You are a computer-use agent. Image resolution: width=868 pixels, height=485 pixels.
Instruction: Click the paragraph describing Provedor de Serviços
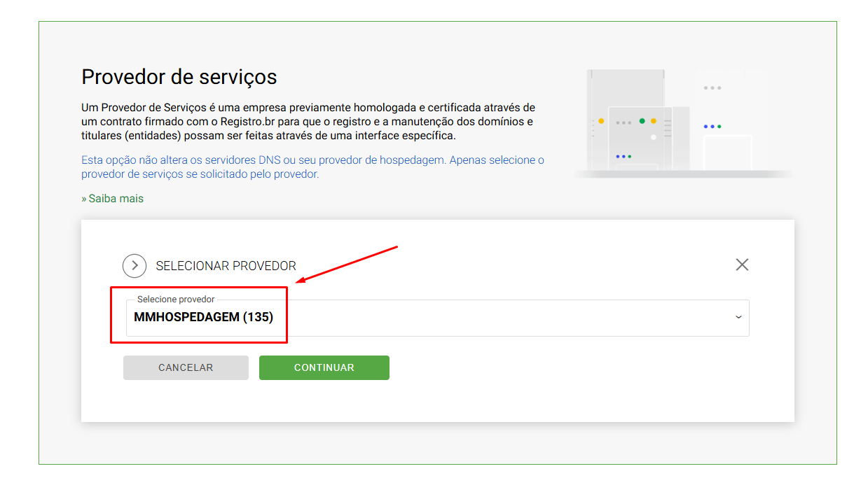tap(308, 121)
